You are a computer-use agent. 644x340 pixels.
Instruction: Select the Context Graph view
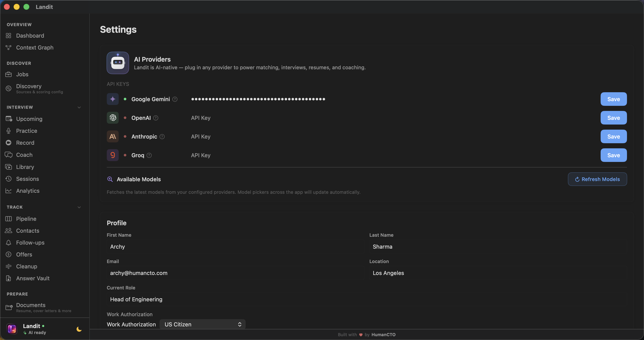coord(34,47)
